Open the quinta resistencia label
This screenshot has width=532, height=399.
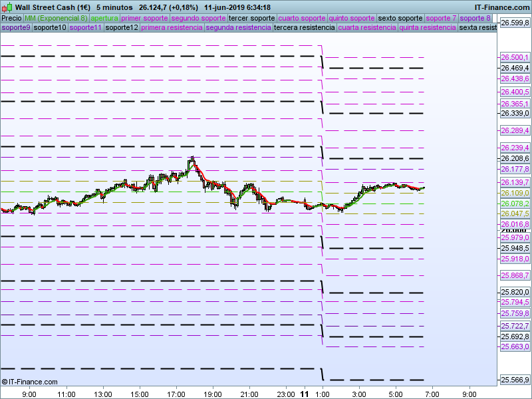tap(428, 27)
